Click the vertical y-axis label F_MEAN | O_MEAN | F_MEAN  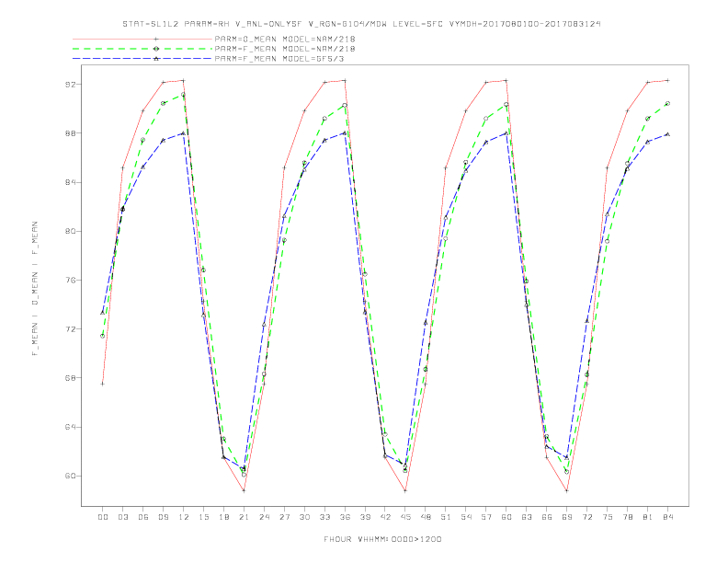[35, 289]
